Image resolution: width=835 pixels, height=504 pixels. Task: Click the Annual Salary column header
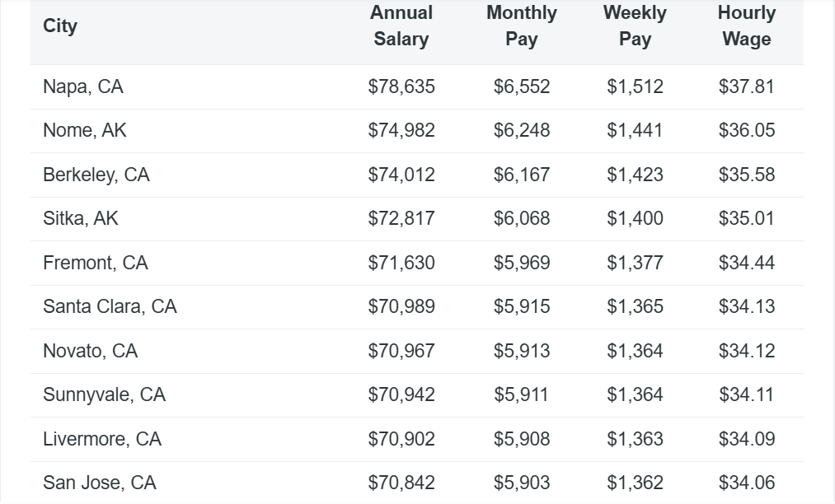pyautogui.click(x=401, y=26)
